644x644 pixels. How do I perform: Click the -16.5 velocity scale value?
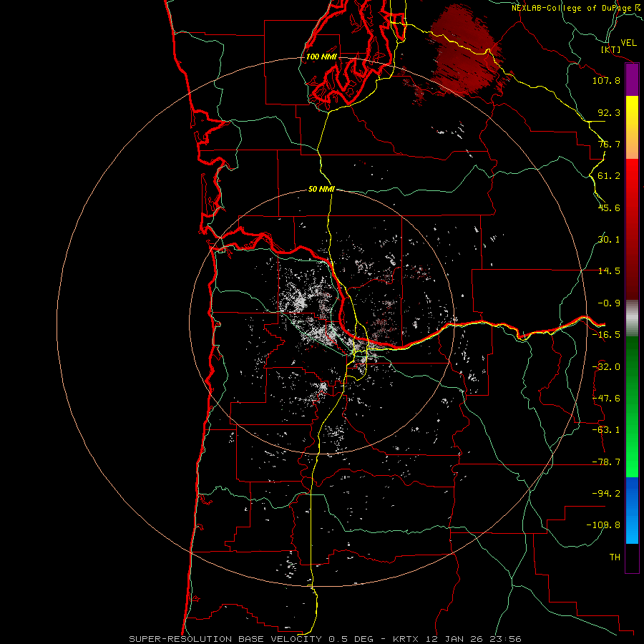pos(606,335)
